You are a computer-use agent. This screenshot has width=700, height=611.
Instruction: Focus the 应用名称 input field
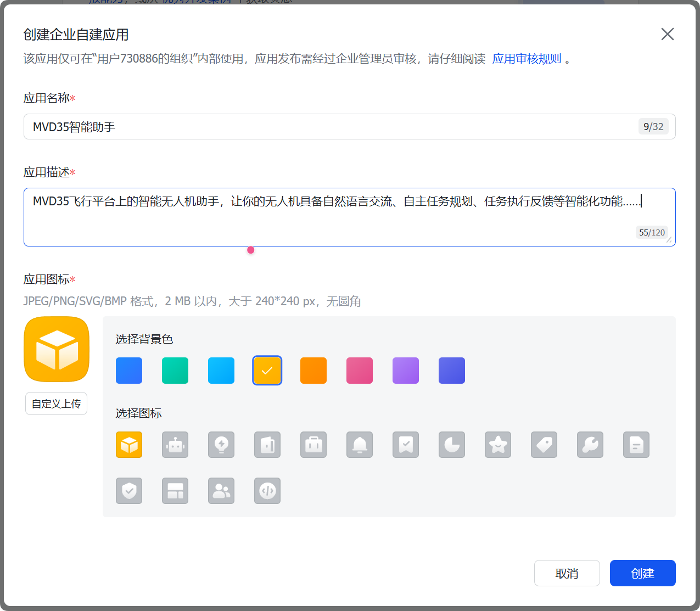tap(350, 127)
